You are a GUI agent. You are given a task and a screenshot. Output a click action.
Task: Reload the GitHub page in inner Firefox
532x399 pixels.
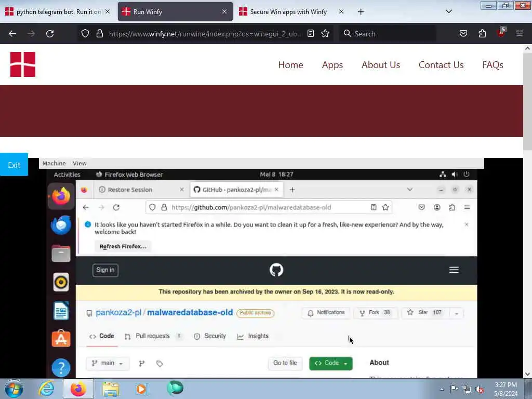(x=116, y=207)
